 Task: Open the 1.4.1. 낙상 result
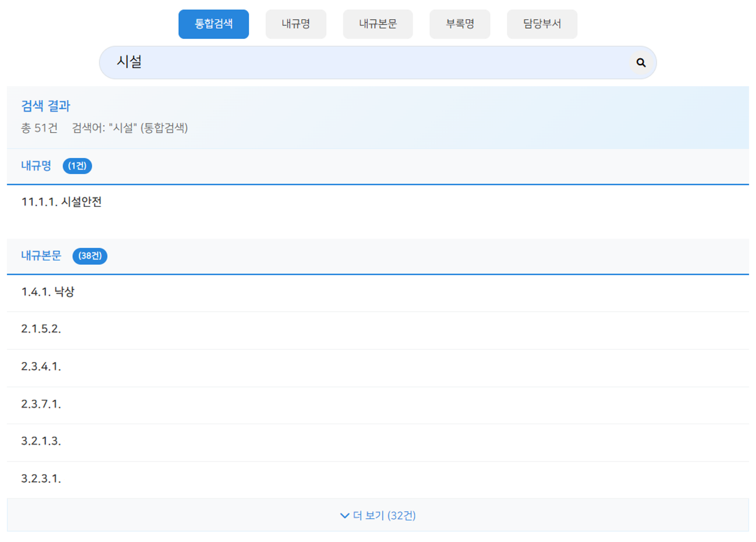pyautogui.click(x=48, y=292)
